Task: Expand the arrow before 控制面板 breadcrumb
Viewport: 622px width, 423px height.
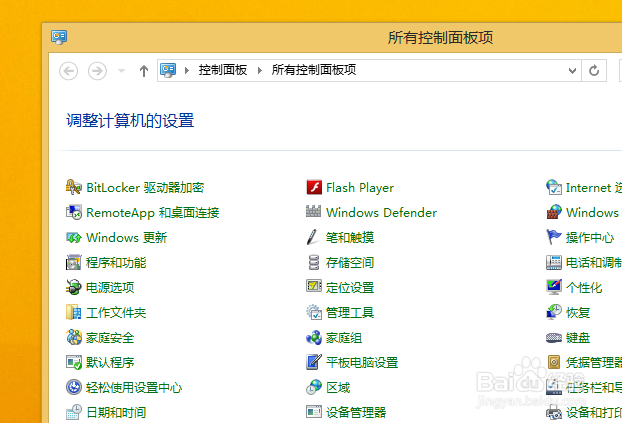Action: coord(186,71)
